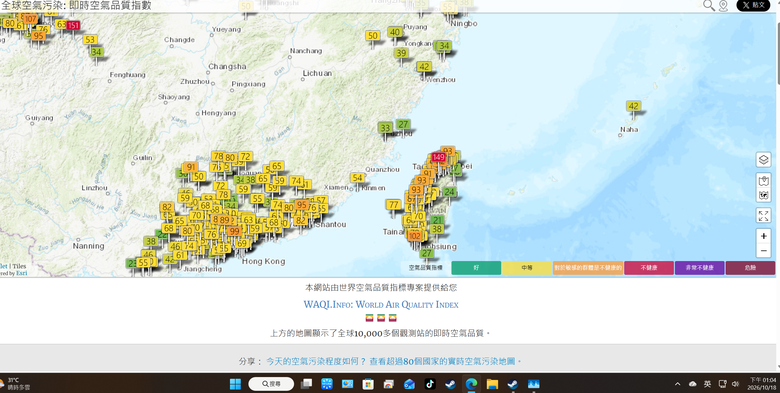The image size is (780, 393).
Task: Click the Shantou city label
Action: coord(331,224)
